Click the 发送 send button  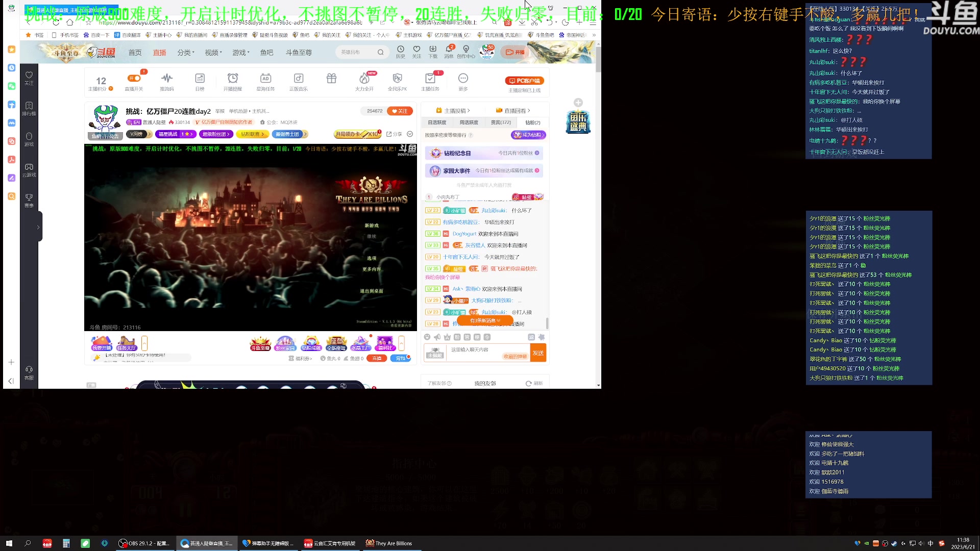point(538,352)
